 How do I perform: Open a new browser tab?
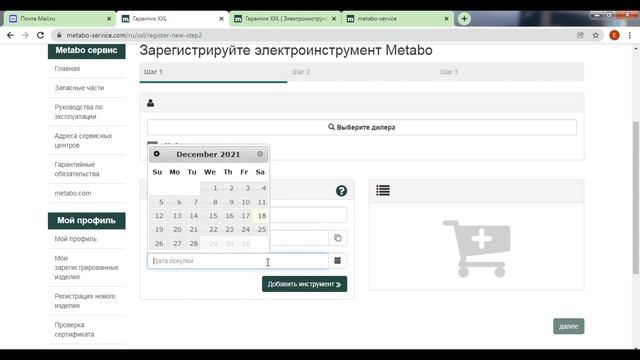click(x=464, y=19)
